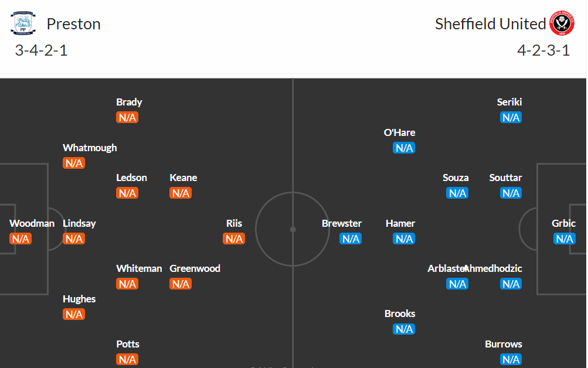588x368 pixels.
Task: Click the Preston 3-4-2-1 formation text
Action: pos(41,50)
